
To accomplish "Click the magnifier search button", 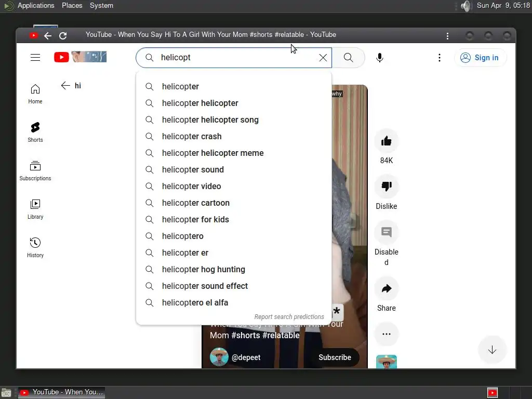I will pyautogui.click(x=349, y=58).
